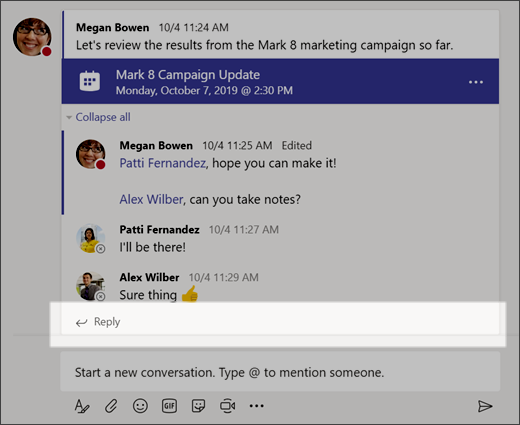Click the Collapse all arrow triangle

click(69, 117)
